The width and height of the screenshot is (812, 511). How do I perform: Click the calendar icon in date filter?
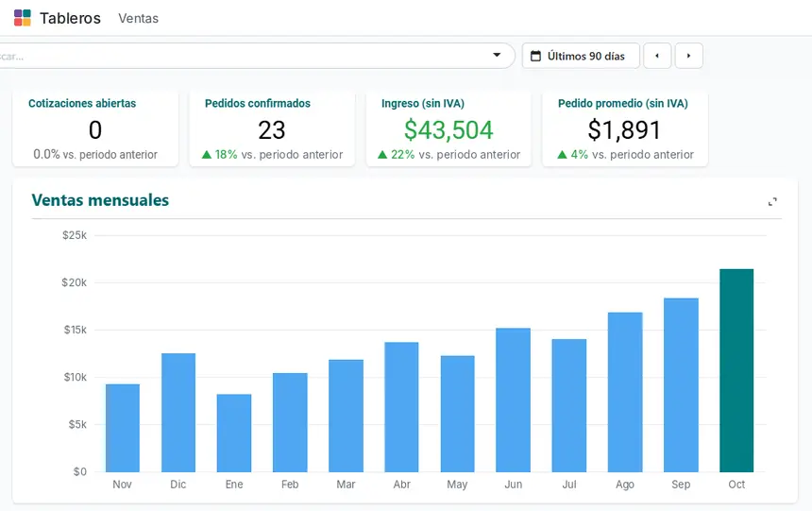(x=536, y=56)
